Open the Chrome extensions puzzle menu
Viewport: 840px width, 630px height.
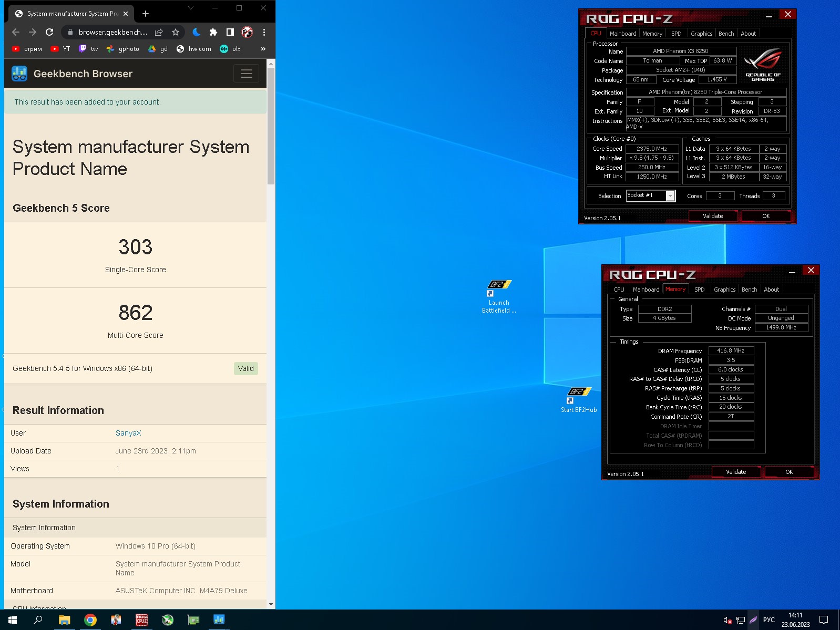[x=213, y=32]
